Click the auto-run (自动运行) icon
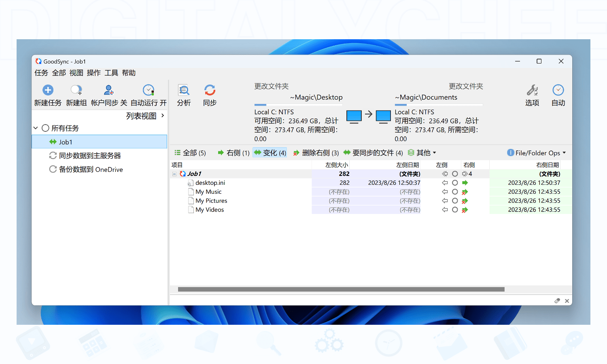Screen dimensions: 607x364 coord(149,90)
